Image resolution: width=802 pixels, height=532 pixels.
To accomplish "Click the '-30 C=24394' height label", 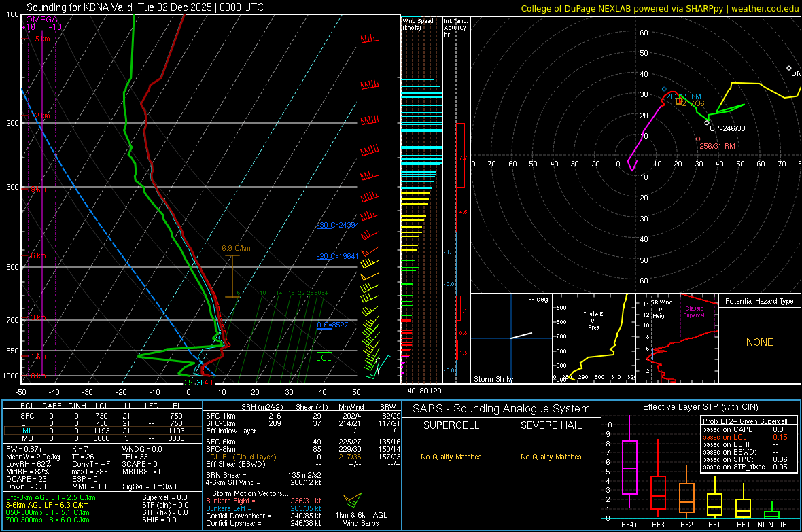I will tap(338, 225).
